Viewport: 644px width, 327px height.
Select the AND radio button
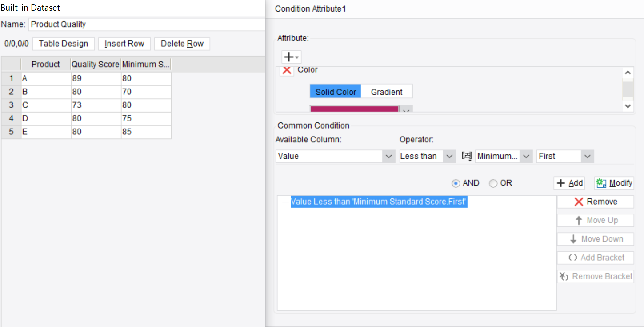(456, 183)
